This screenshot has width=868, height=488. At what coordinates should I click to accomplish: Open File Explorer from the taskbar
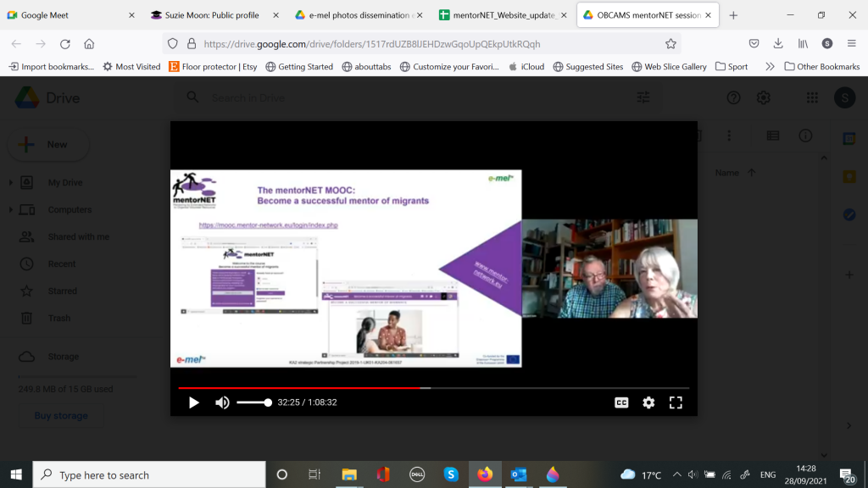tap(348, 474)
